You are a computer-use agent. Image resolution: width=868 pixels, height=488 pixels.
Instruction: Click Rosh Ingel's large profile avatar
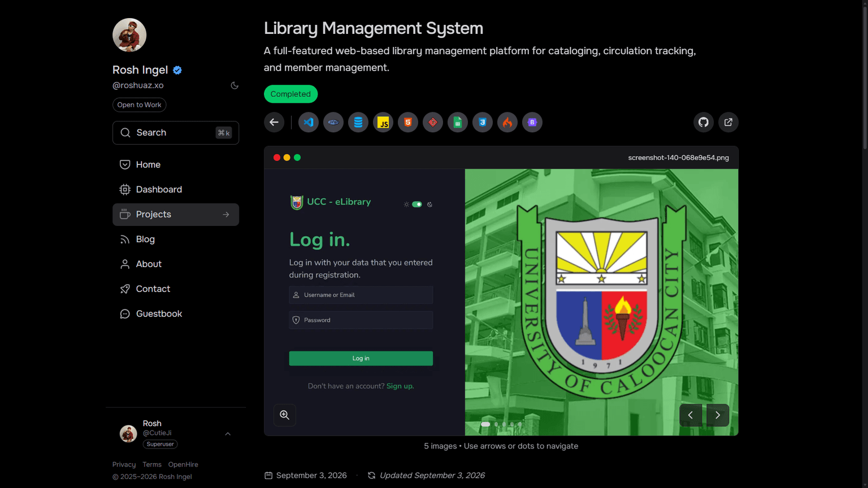click(x=129, y=35)
